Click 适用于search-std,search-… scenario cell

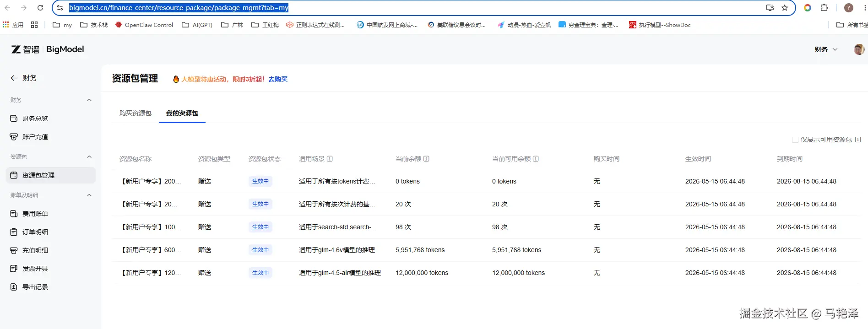(x=338, y=227)
